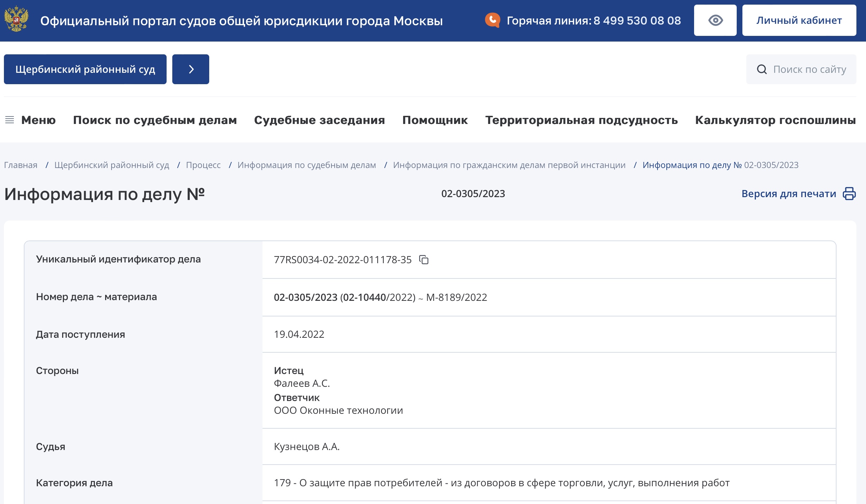Copy the unique case identifier icon
Screen dimensions: 866x504
pos(424,260)
